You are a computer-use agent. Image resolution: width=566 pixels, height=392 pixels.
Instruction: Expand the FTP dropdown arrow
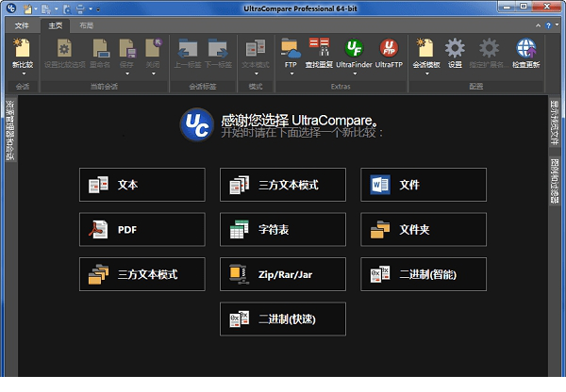[291, 73]
